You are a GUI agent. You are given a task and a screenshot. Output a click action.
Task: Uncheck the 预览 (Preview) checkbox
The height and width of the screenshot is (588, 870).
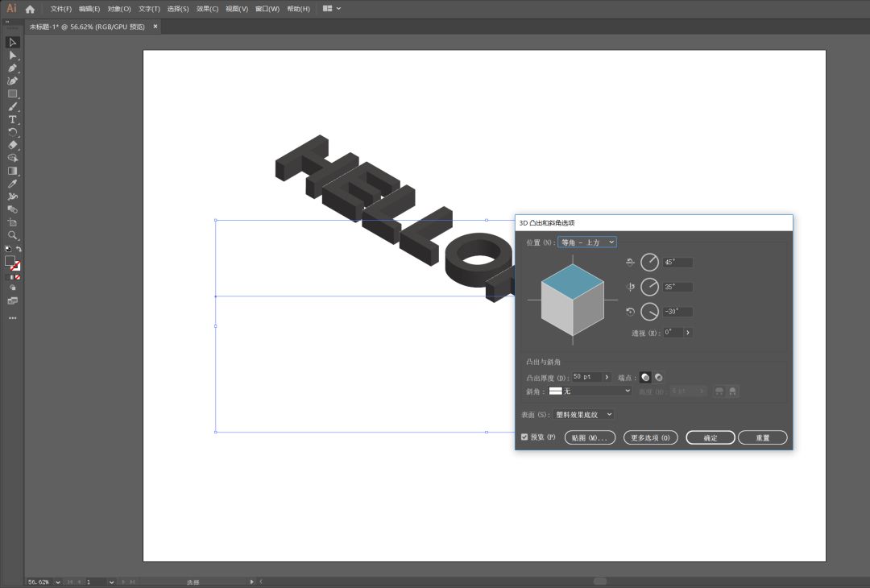click(524, 437)
